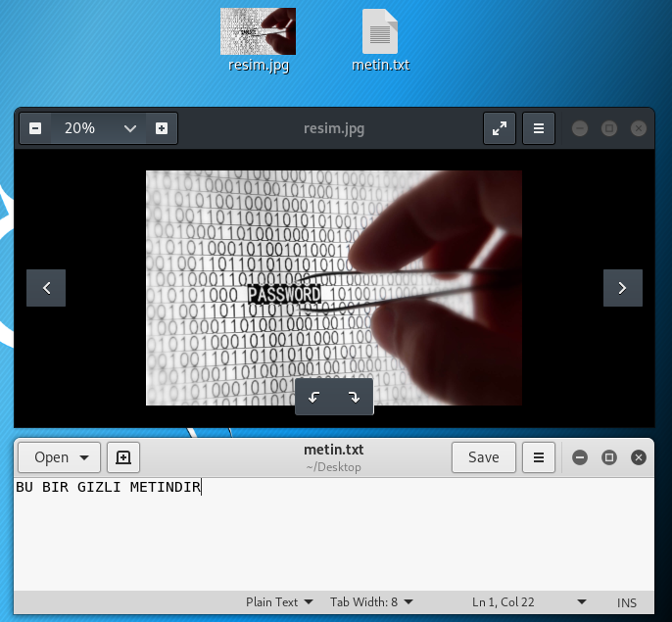672x622 pixels.
Task: Rotate image counterclockwise
Action: click(x=314, y=397)
